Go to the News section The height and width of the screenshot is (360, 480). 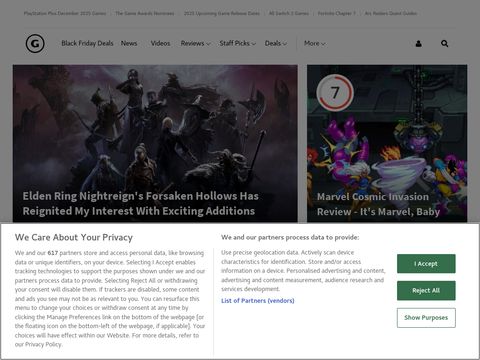pyautogui.click(x=129, y=43)
